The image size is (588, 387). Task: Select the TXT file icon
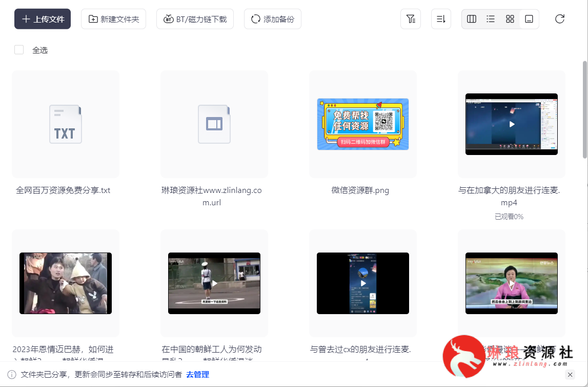pyautogui.click(x=66, y=124)
